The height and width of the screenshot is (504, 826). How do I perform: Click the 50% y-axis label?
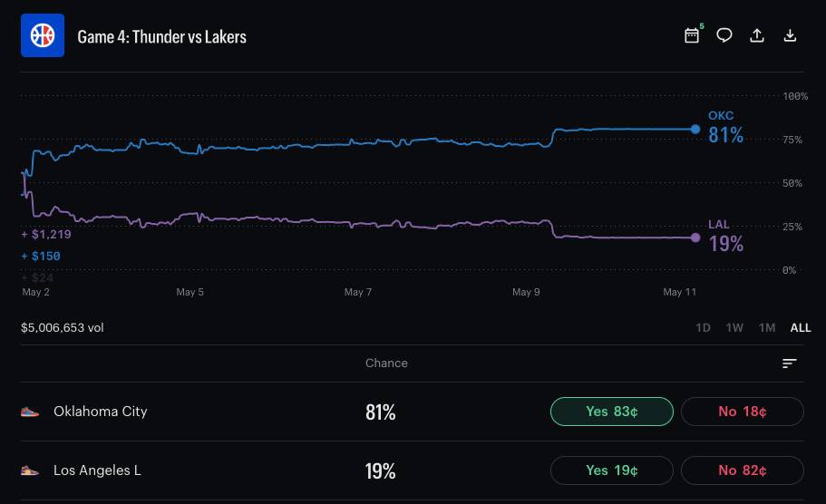792,183
